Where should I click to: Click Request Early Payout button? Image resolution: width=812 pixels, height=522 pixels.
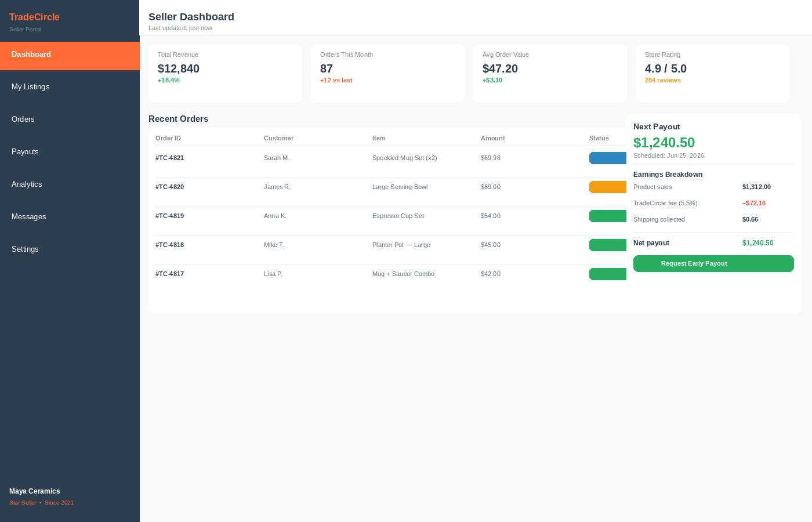click(x=713, y=263)
